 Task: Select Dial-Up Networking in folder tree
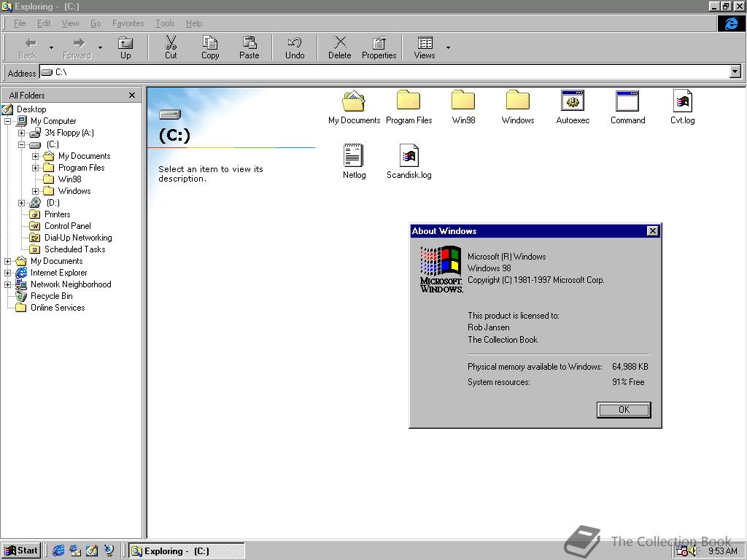pos(78,238)
